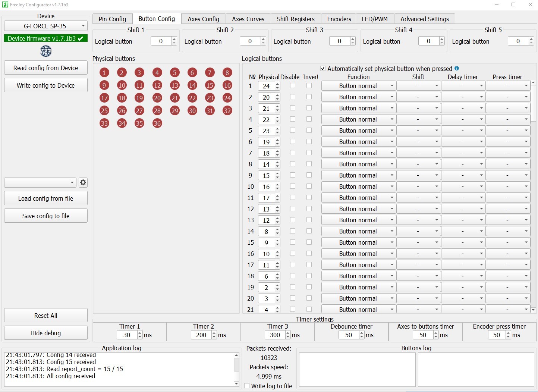Check the Invert box for logical button 5
This screenshot has width=538, height=392.
point(309,131)
